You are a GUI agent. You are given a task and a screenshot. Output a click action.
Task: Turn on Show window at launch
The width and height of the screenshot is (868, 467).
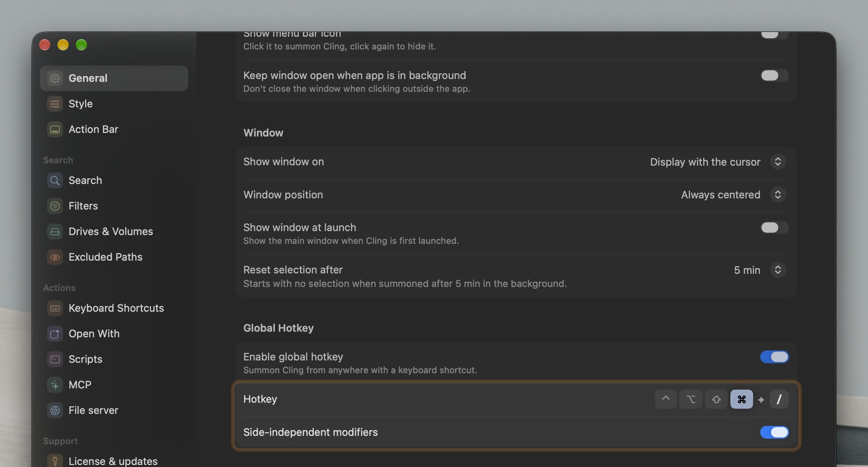click(774, 228)
